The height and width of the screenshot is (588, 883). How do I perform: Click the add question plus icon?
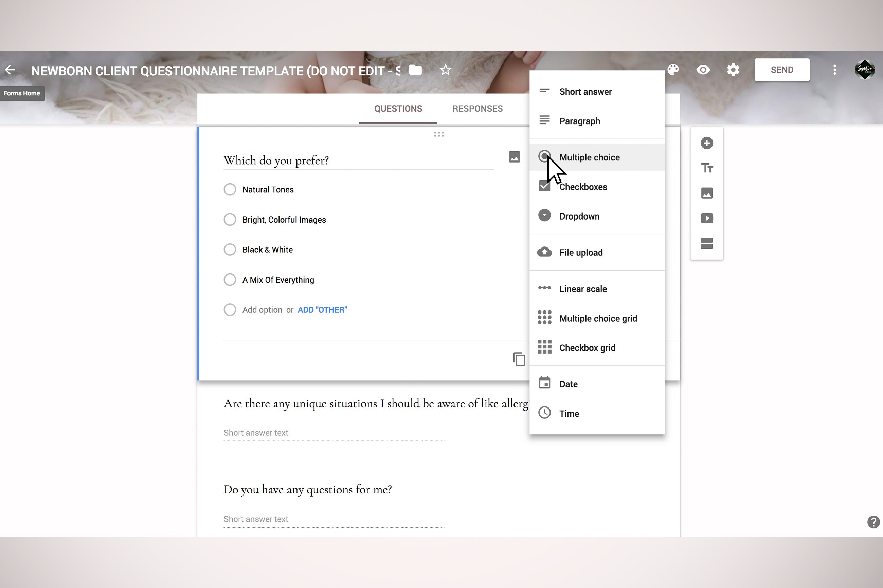pyautogui.click(x=707, y=143)
